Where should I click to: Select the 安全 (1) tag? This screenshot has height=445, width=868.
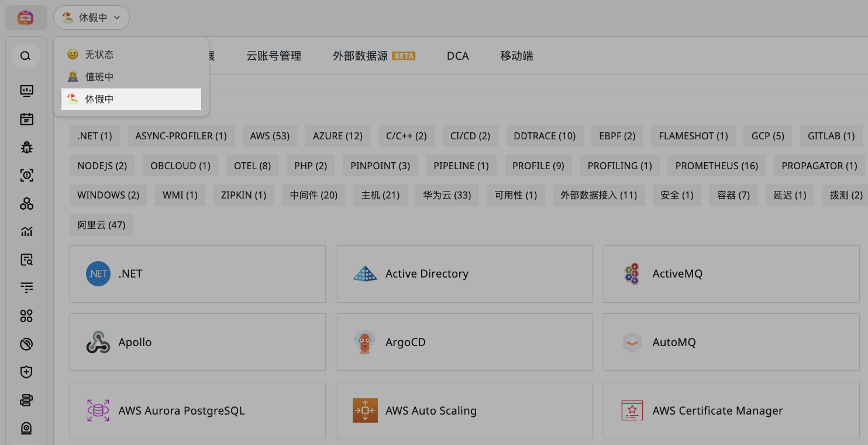[x=677, y=195]
